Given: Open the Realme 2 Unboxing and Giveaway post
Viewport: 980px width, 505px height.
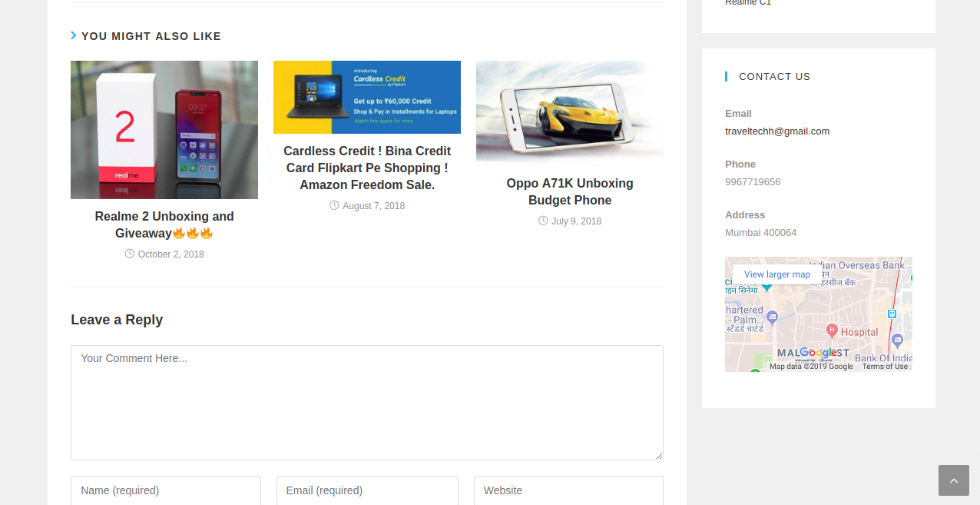Looking at the screenshot, I should tap(164, 224).
